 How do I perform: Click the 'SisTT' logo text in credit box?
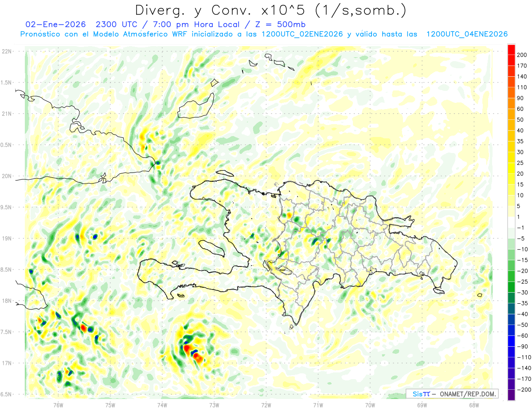[421, 394]
